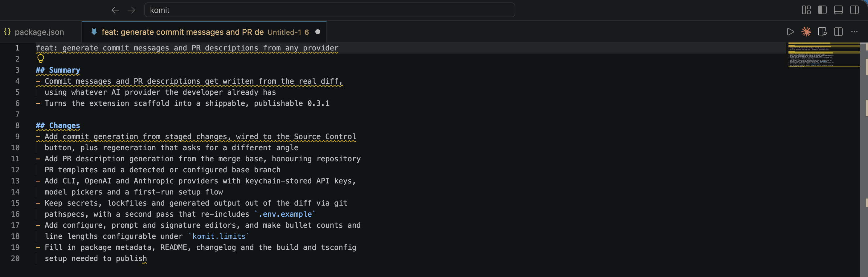Viewport: 868px width, 277px height.
Task: Select the Untitled-1 commit message tab
Action: pyautogui.click(x=204, y=32)
